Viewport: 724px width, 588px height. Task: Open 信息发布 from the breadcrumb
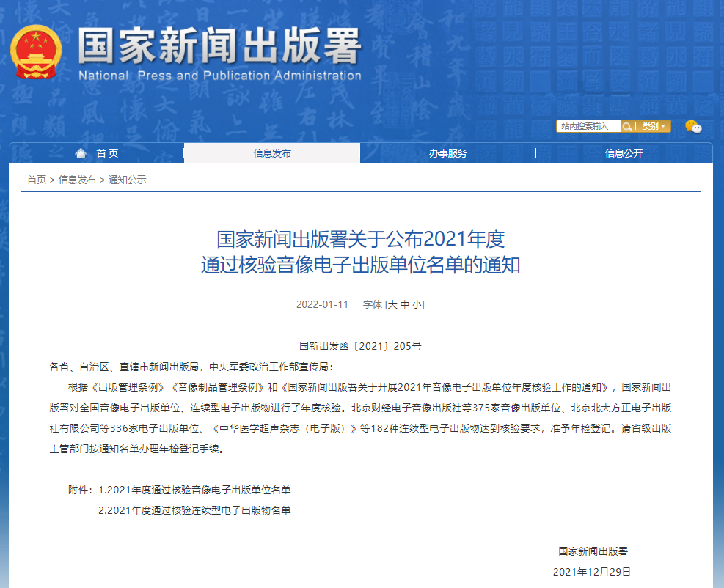coord(76,179)
